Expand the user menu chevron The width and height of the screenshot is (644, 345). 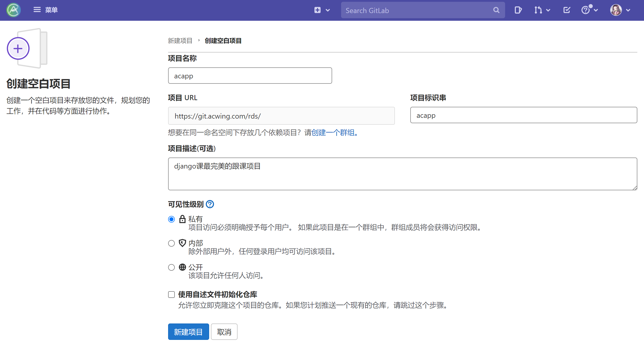pos(628,10)
